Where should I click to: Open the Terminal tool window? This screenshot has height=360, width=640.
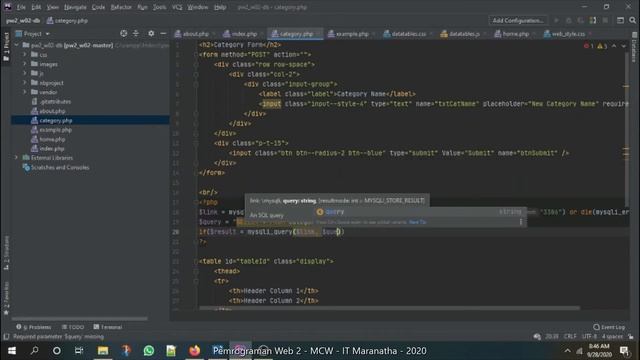tap(108, 327)
